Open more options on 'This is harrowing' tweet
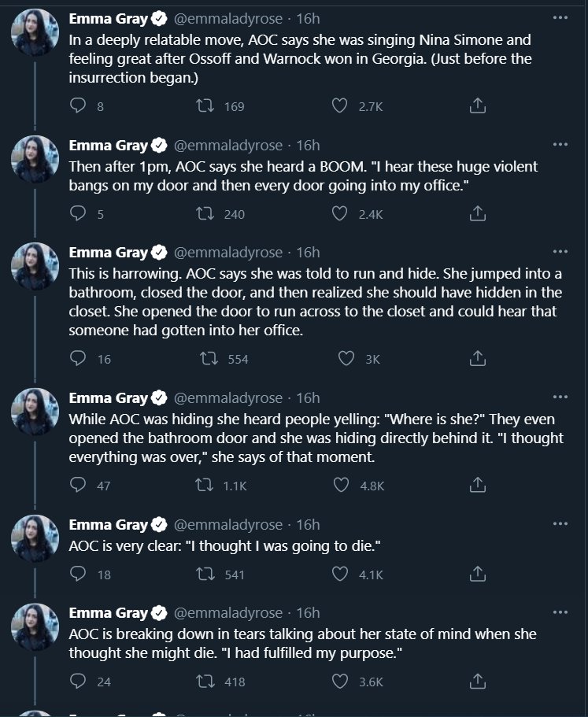This screenshot has width=588, height=717. pyautogui.click(x=560, y=252)
